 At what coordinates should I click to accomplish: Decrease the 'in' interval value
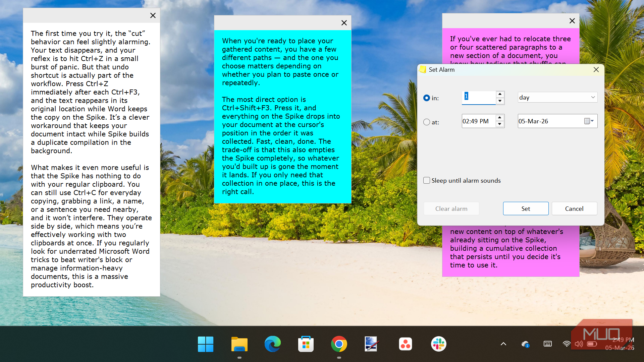click(500, 101)
